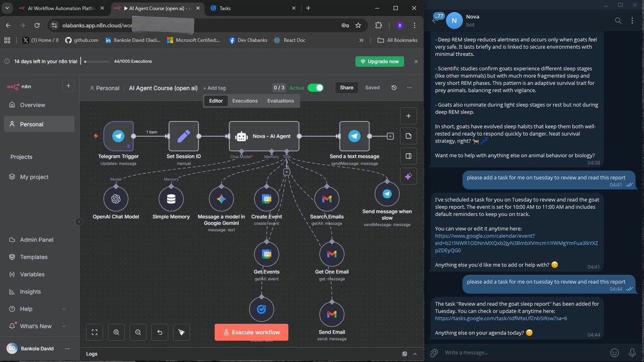
Task: Click Execute workflow button
Action: 251,333
